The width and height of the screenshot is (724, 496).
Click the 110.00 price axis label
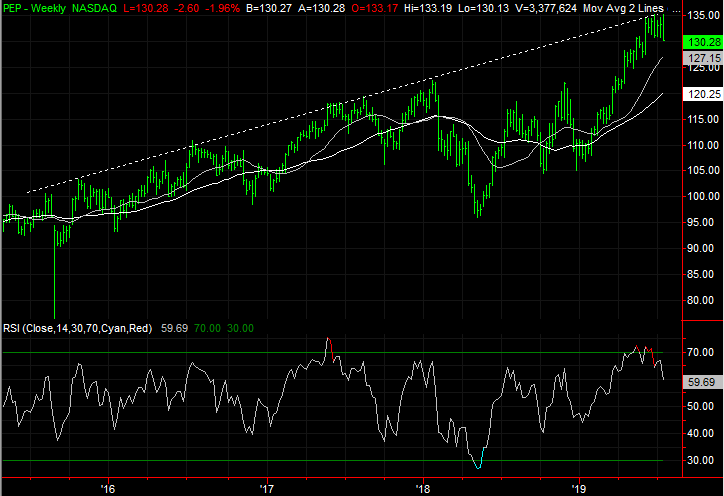pos(704,145)
